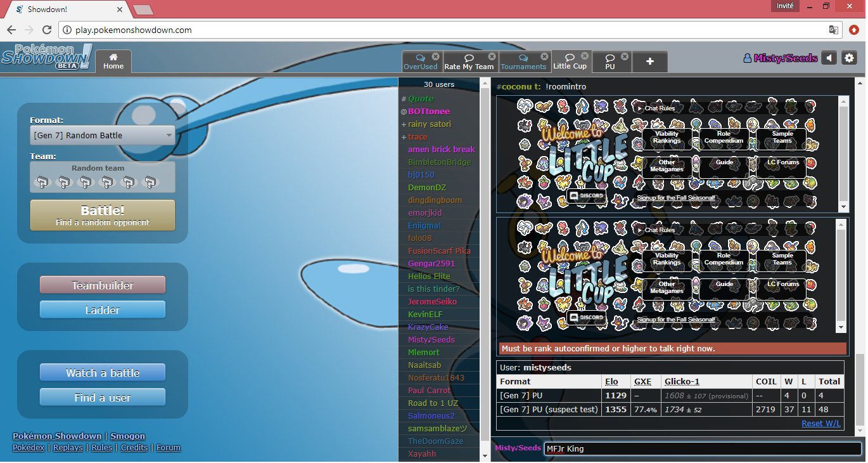Mute sound with the speaker icon
This screenshot has height=463, width=868.
pyautogui.click(x=829, y=58)
